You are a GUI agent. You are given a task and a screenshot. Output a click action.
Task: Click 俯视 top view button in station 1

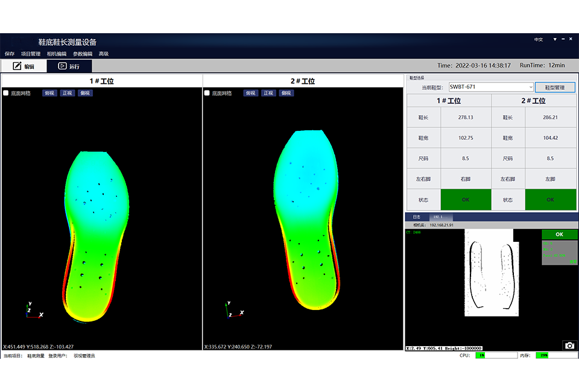tap(49, 93)
